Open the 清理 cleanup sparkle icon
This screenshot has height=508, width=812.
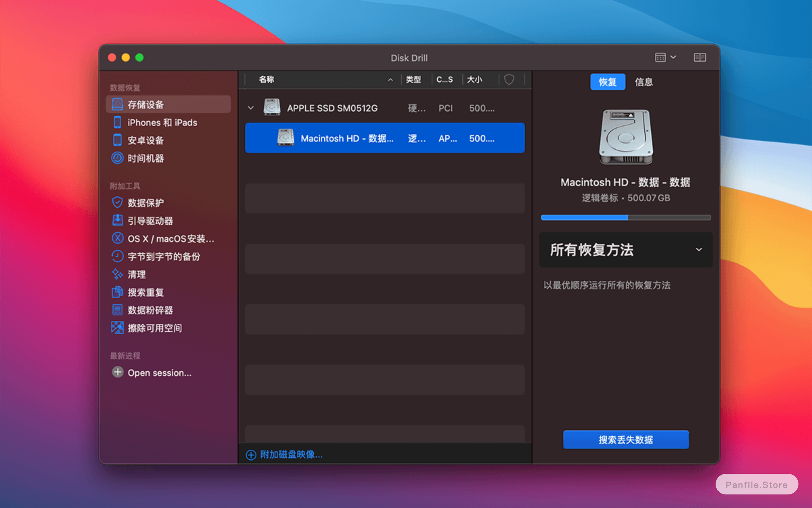pos(117,274)
